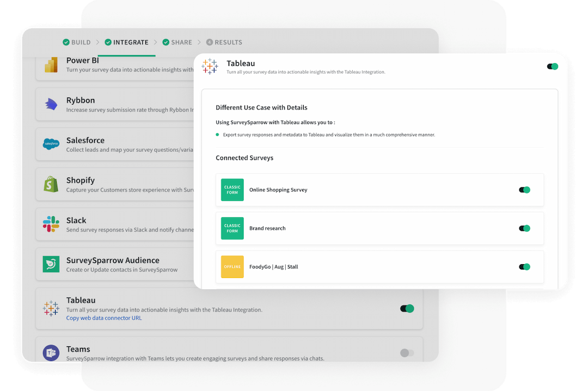
Task: Click the Online Shopping Survey name
Action: 278,190
